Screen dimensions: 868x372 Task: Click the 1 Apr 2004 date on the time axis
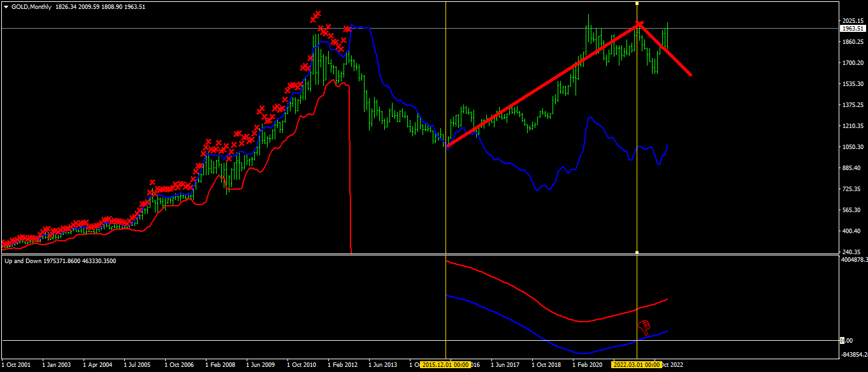(98, 365)
